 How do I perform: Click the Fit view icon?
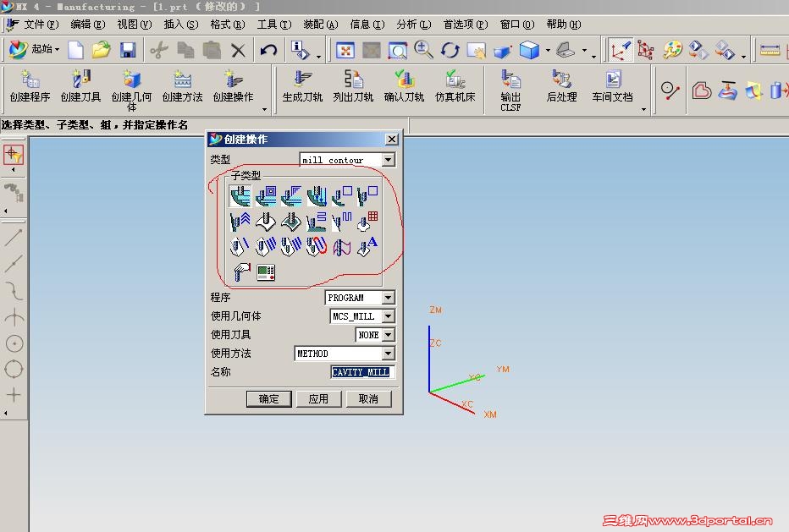point(345,50)
